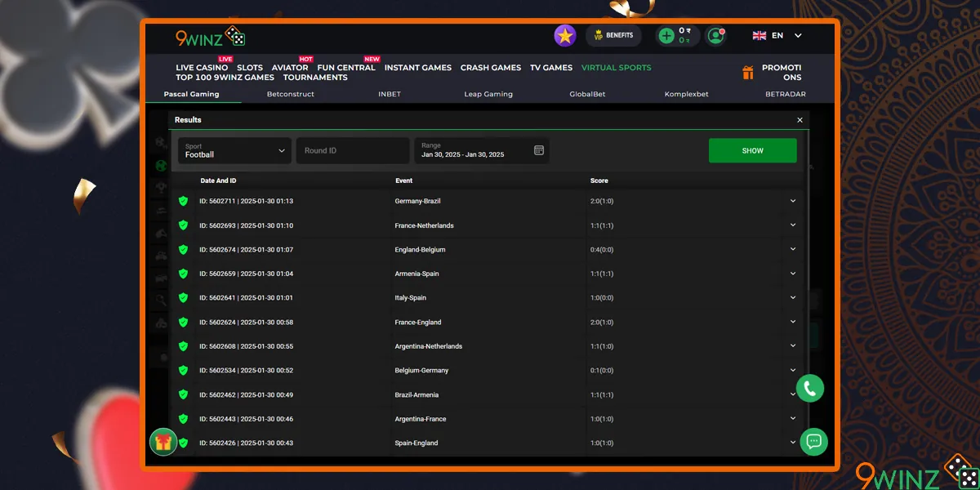Expand the England-Belgium result row
Viewport: 980px width, 490px height.
click(793, 249)
